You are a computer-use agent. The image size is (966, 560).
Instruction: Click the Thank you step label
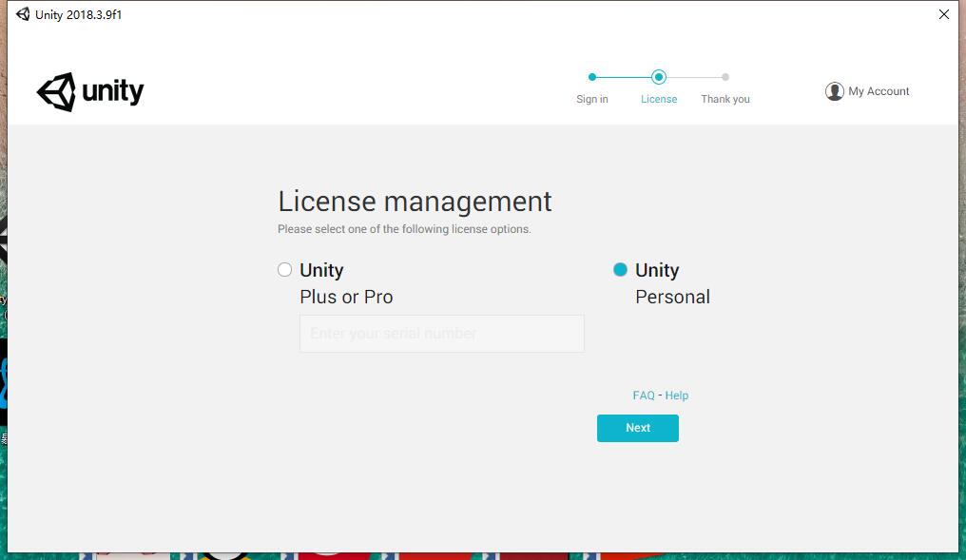tap(725, 99)
